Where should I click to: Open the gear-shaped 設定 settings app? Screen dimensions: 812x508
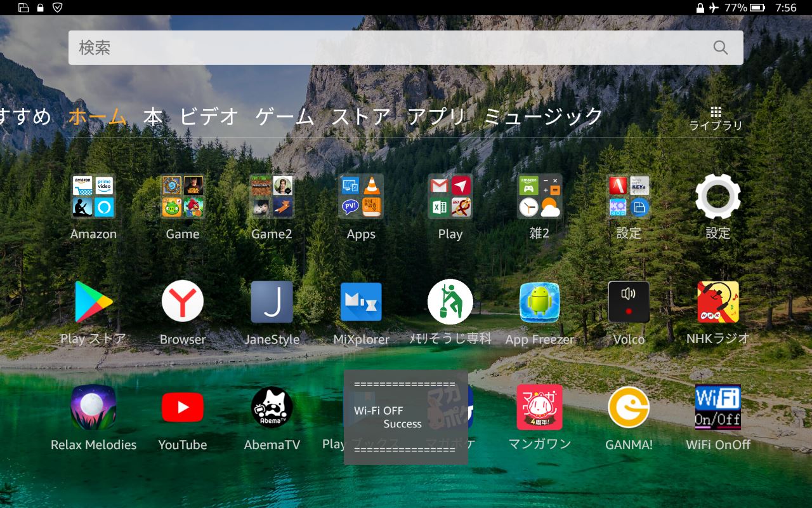click(x=718, y=197)
